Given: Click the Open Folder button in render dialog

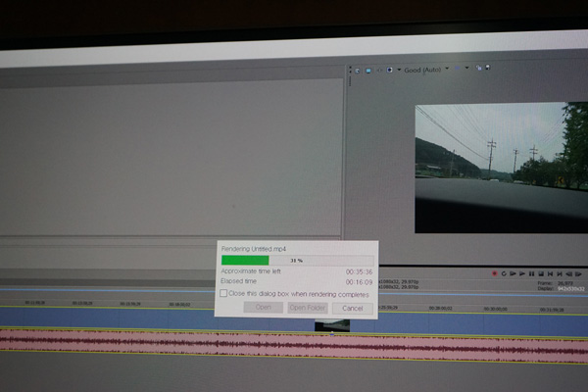Looking at the screenshot, I should pos(308,308).
